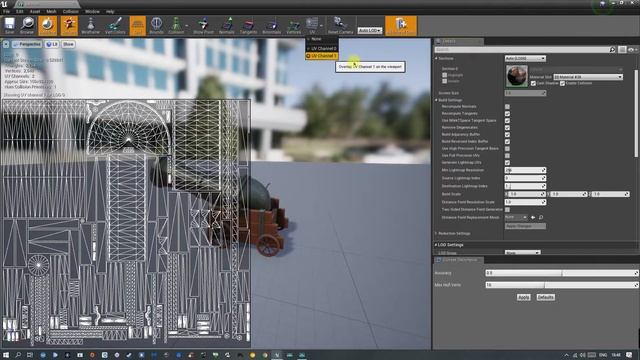This screenshot has width=640, height=360.
Task: Adjust the Max Hull Verts slider
Action: (x=562, y=285)
